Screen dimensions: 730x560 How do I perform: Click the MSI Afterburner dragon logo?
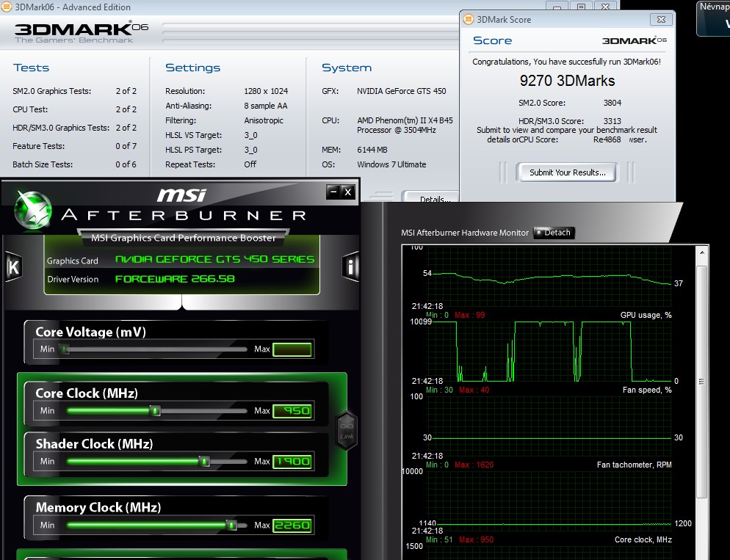[32, 210]
